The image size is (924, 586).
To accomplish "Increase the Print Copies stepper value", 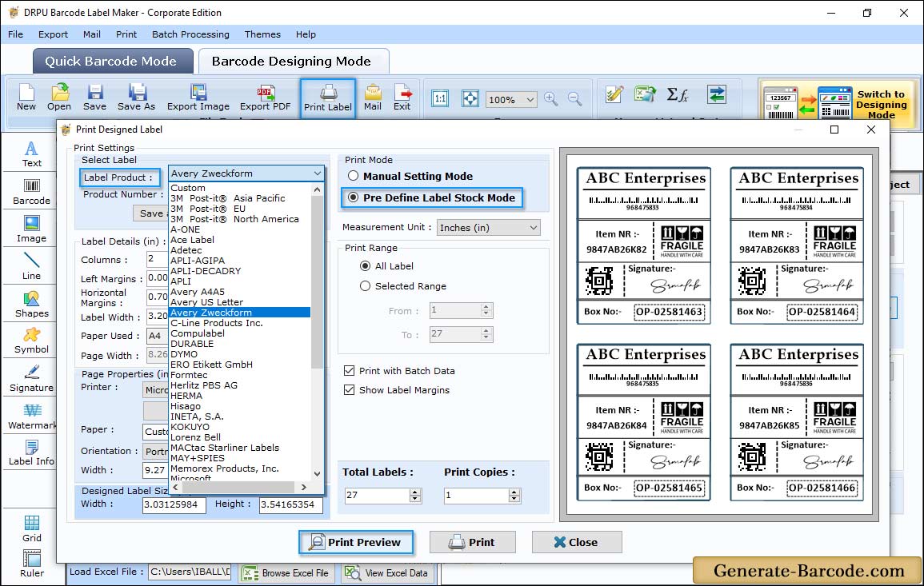I will pyautogui.click(x=514, y=492).
